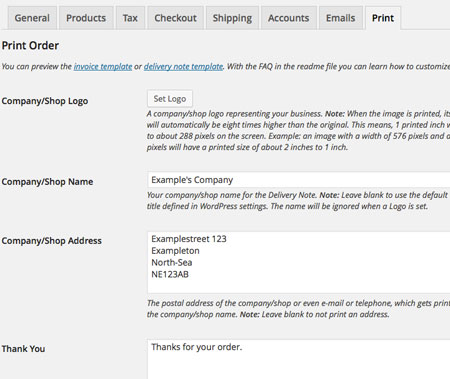This screenshot has height=379, width=450.
Task: Click the 'Thanks for your order.' text
Action: [197, 347]
